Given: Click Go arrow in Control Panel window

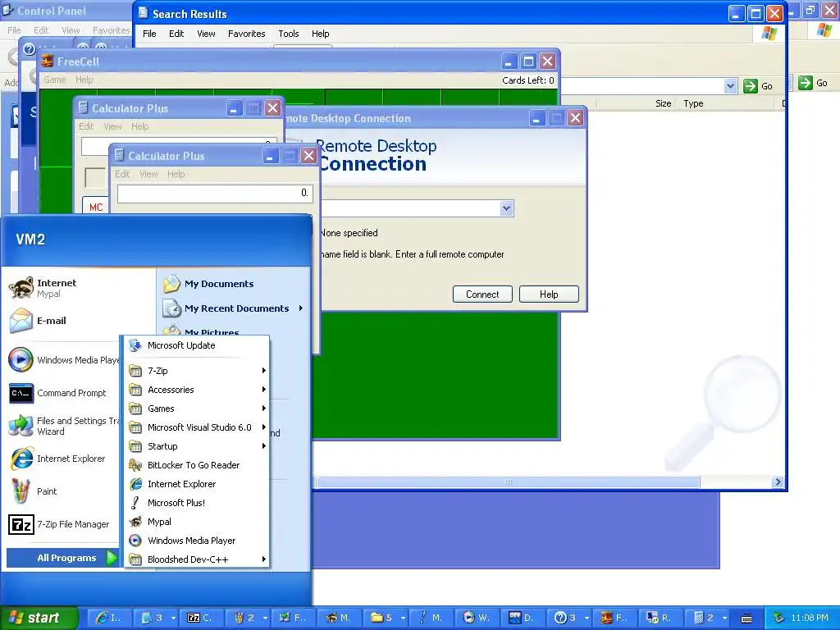Looking at the screenshot, I should click(806, 83).
